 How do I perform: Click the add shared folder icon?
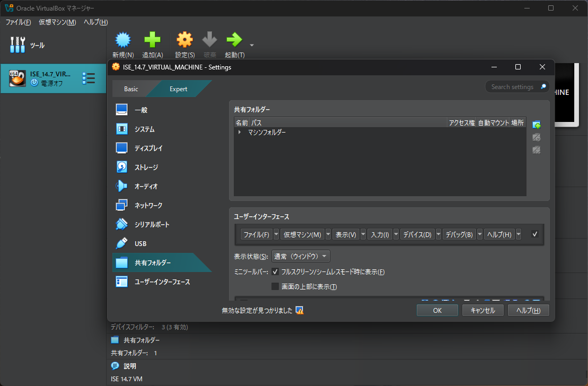(537, 125)
